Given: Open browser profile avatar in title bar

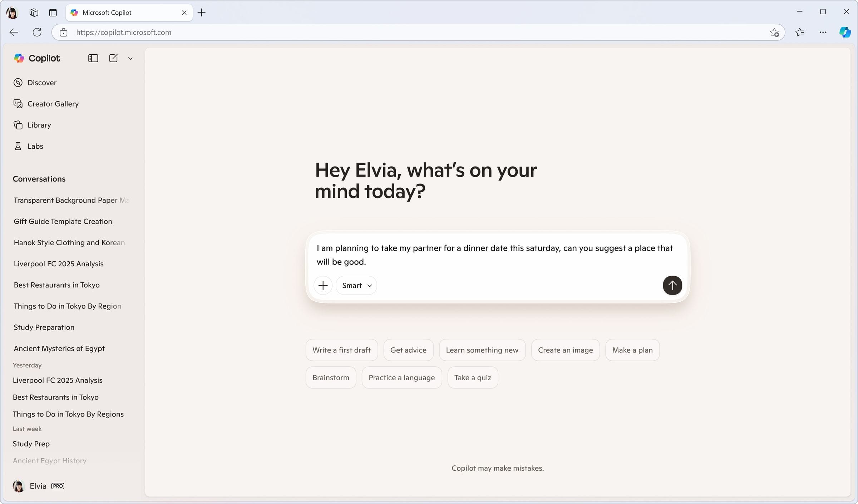Looking at the screenshot, I should pos(12,13).
